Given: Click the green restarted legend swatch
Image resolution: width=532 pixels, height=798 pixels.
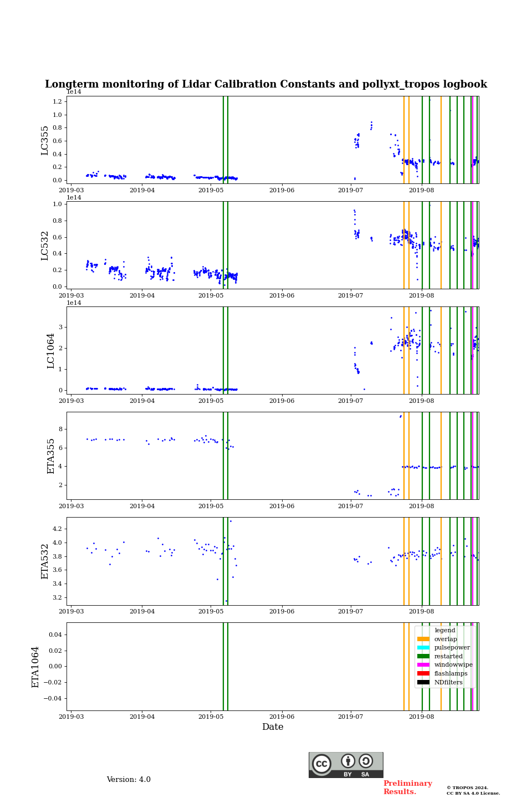Looking at the screenshot, I should (x=423, y=656).
